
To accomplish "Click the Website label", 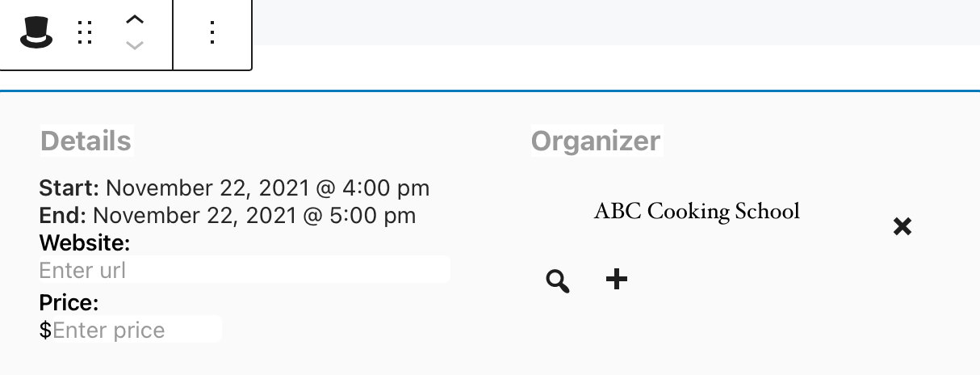I will (x=84, y=242).
